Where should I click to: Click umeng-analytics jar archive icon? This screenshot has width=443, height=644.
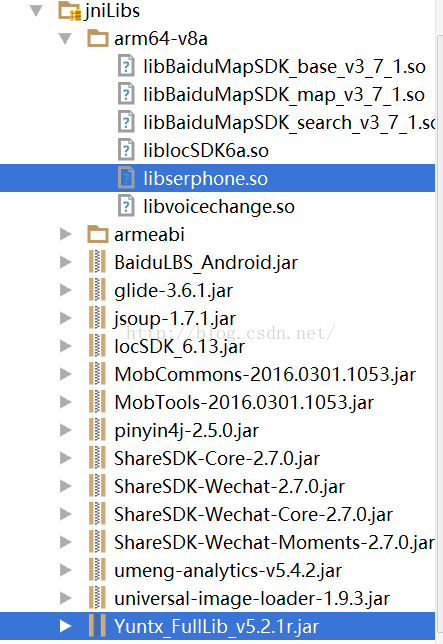click(97, 570)
